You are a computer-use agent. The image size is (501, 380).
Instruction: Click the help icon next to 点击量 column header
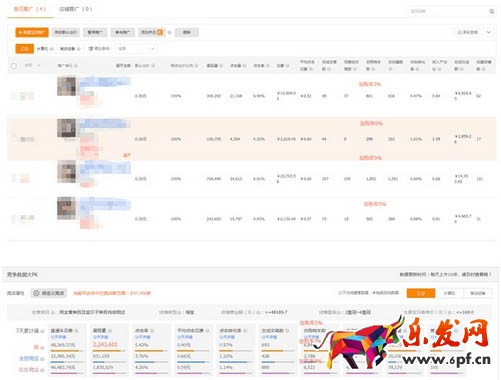[x=245, y=66]
